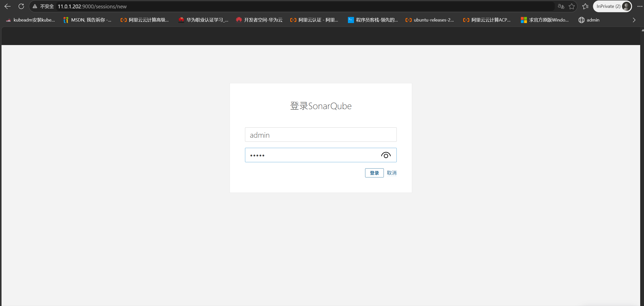
Task: Open the admin bookmark with globe icon
Action: 589,20
